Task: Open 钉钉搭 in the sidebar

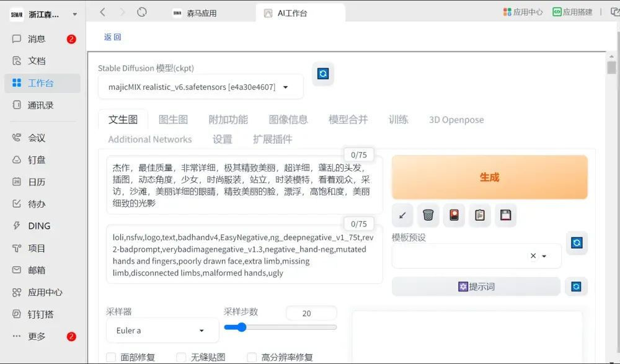Action: (x=42, y=314)
